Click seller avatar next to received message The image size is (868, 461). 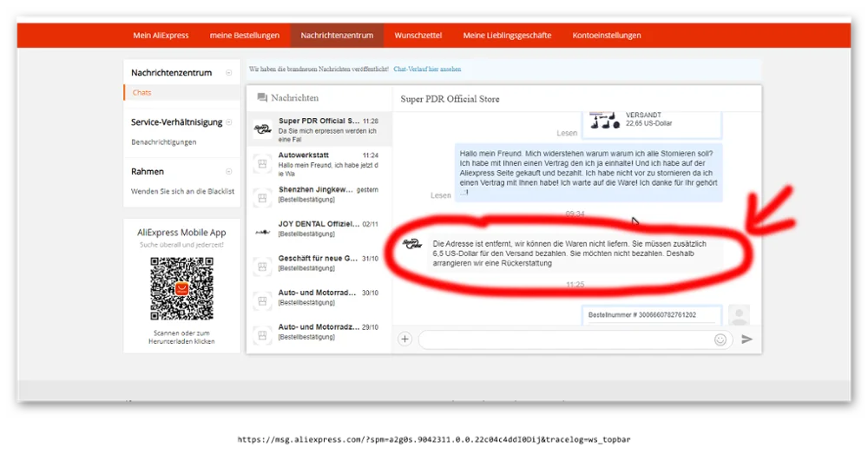pyautogui.click(x=411, y=244)
